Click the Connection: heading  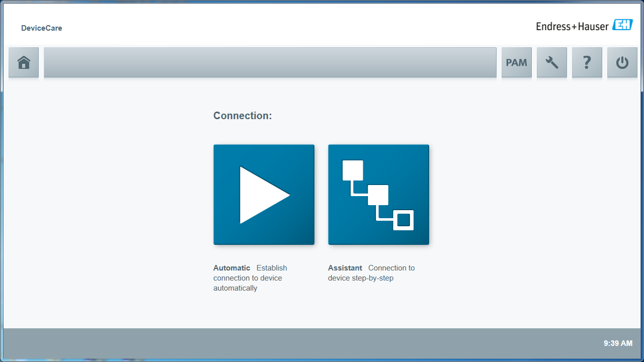243,116
